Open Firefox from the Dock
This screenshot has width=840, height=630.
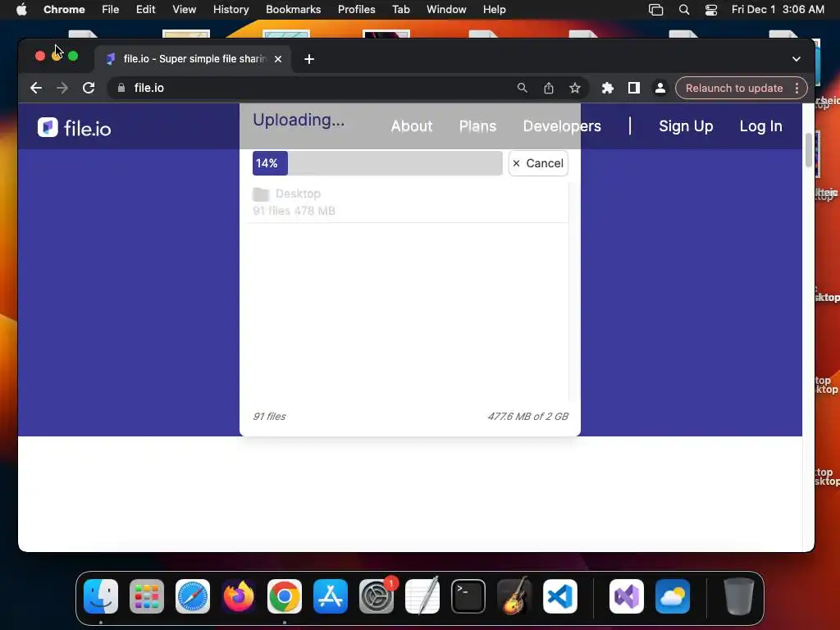(239, 596)
